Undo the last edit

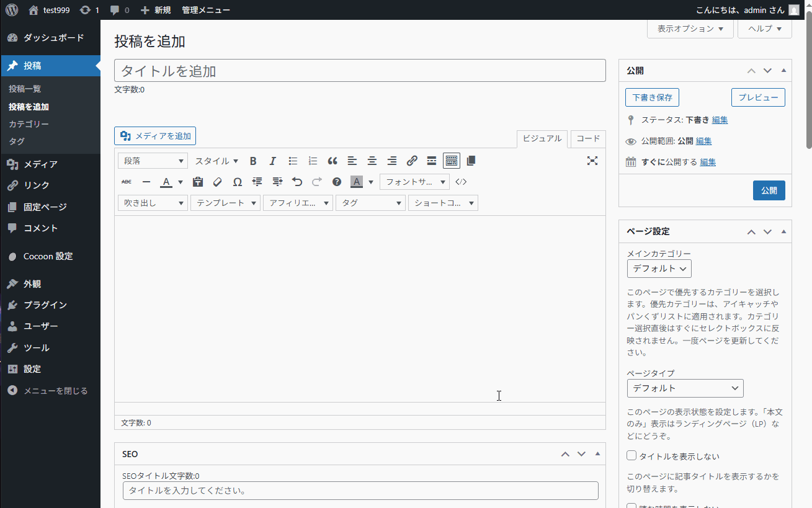point(297,182)
